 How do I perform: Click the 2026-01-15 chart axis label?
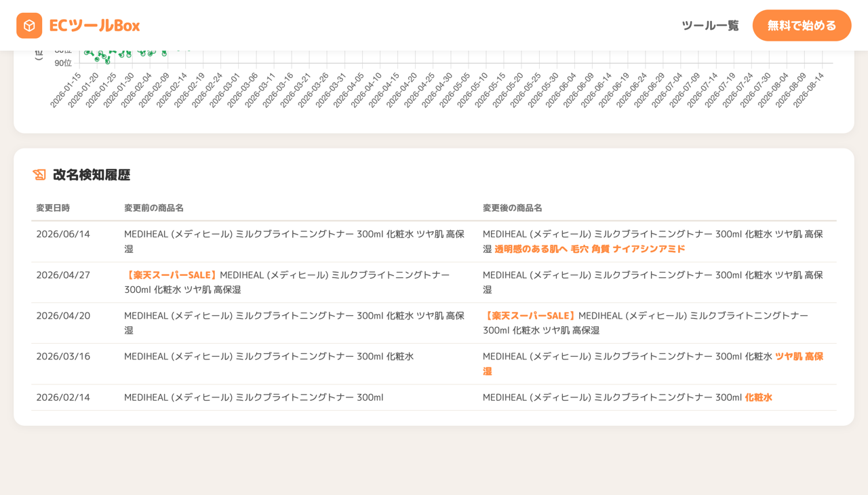[65, 90]
